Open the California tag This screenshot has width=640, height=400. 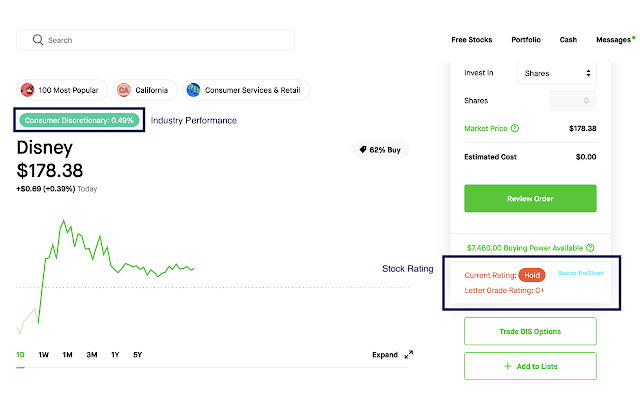145,90
